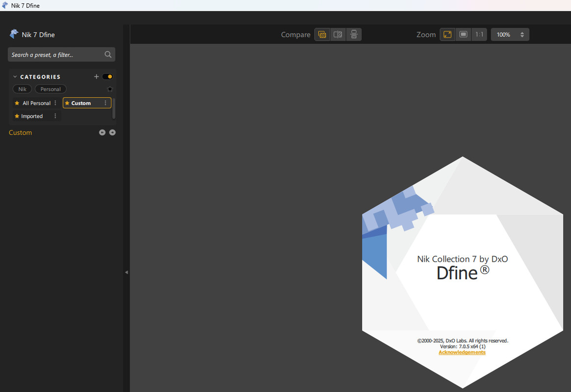The height and width of the screenshot is (392, 571).
Task: Focus the preset search field
Action: [61, 54]
